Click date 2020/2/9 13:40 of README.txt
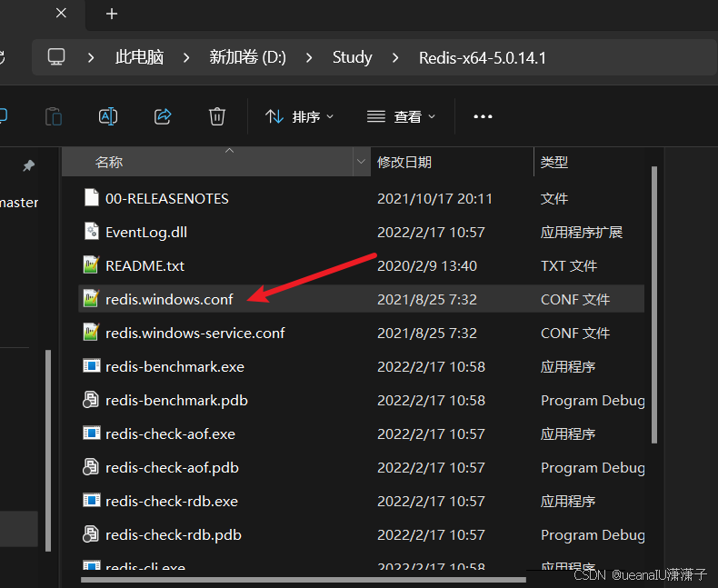This screenshot has width=718, height=588. tap(427, 266)
